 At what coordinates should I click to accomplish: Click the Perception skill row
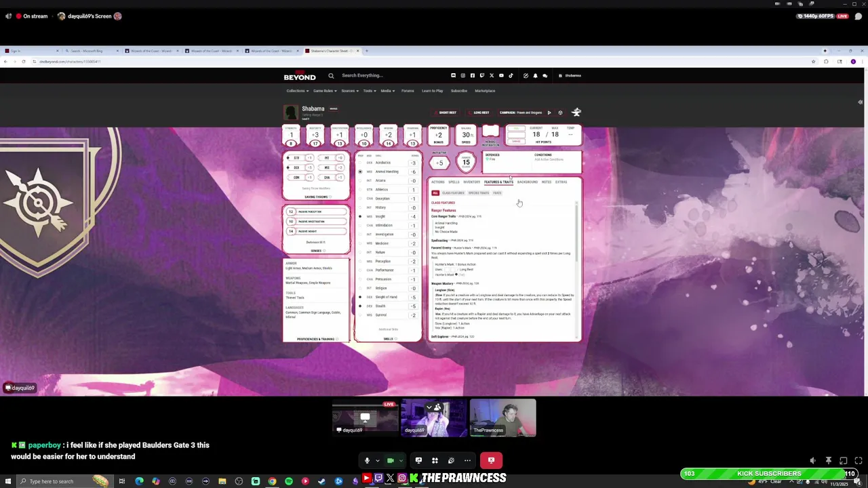388,262
